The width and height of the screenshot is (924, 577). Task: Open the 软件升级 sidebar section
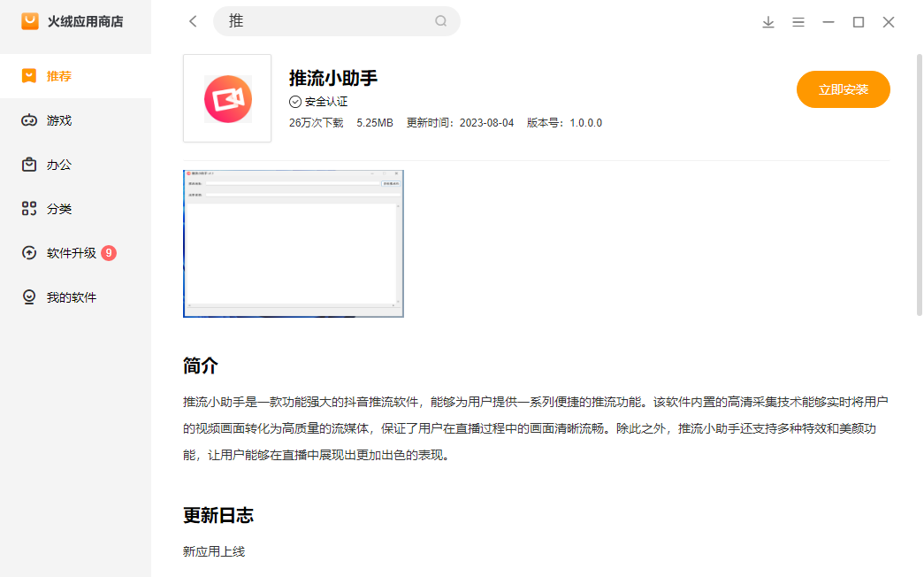click(75, 253)
